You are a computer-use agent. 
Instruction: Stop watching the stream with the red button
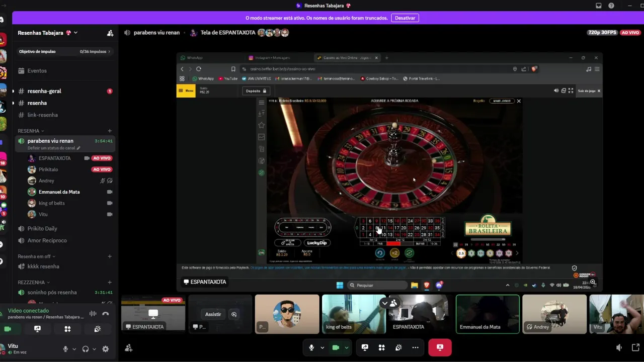[440, 347]
